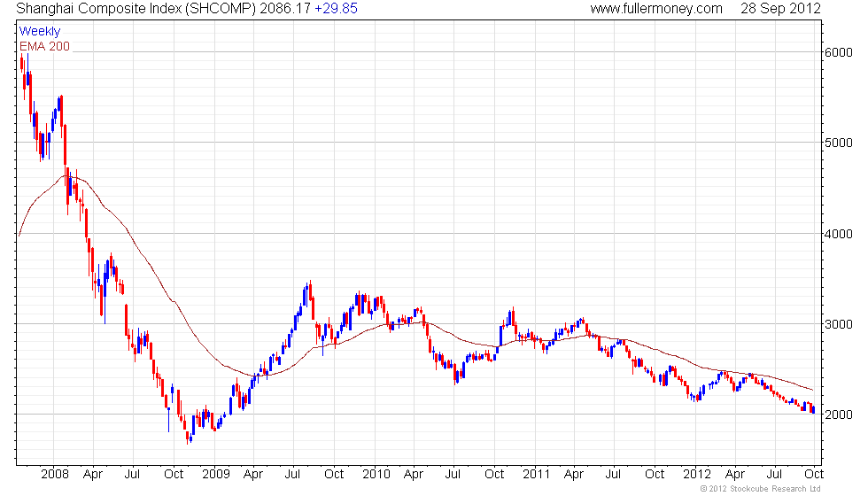Click the Apr label within year 2009
868x496 pixels.
(x=253, y=475)
